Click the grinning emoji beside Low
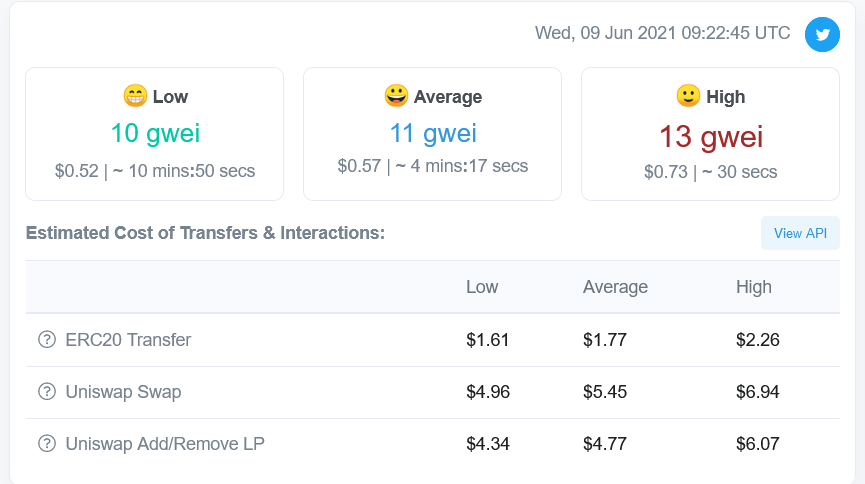This screenshot has height=484, width=865. [x=135, y=95]
